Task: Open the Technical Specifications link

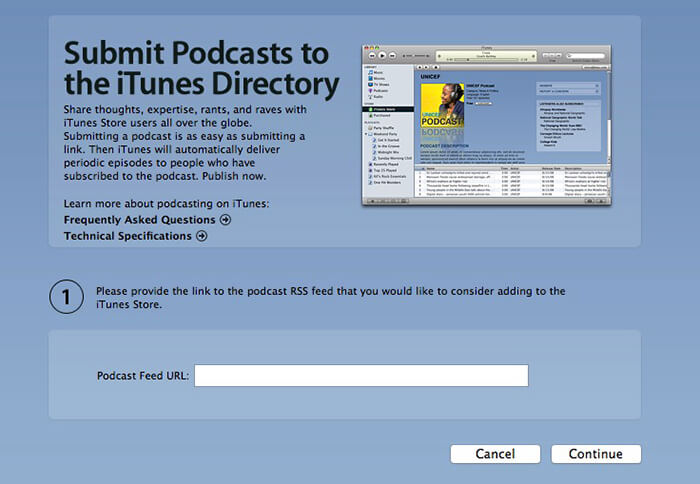Action: pyautogui.click(x=127, y=236)
